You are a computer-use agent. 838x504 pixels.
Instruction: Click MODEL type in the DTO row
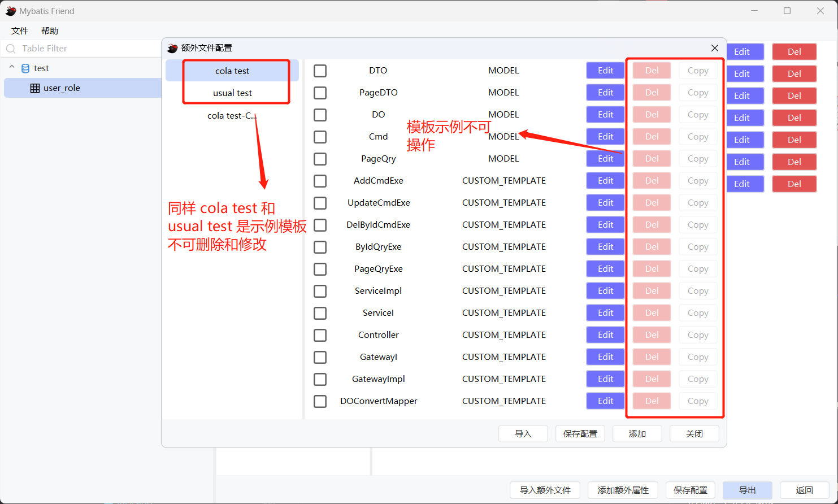(x=503, y=71)
